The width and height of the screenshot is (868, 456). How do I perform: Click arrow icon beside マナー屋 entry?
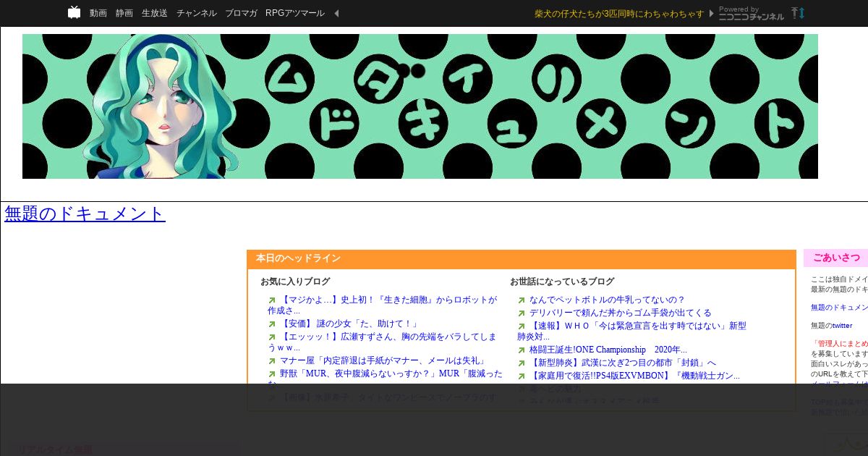pos(272,361)
